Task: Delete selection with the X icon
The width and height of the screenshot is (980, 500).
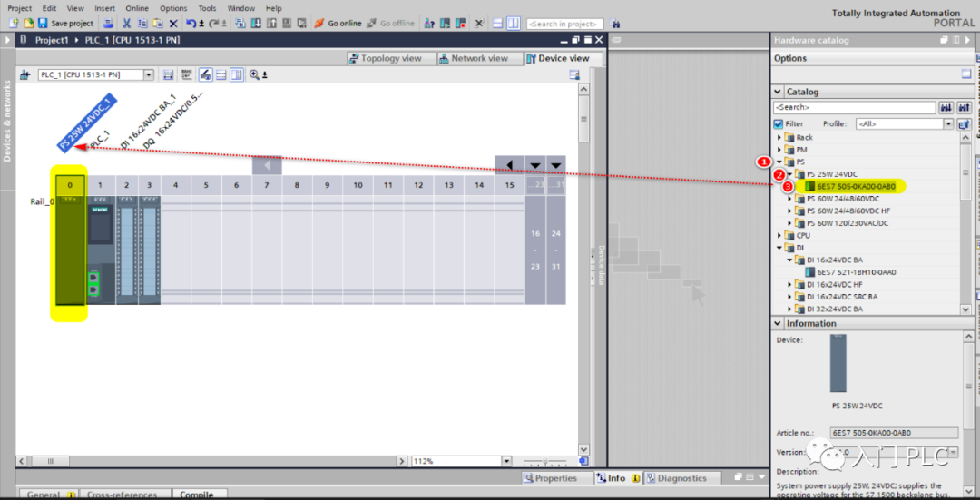Action: (x=173, y=23)
